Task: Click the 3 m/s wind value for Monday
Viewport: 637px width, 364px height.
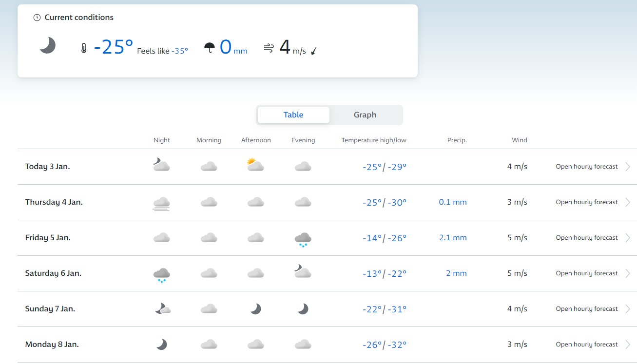Action: tap(517, 345)
